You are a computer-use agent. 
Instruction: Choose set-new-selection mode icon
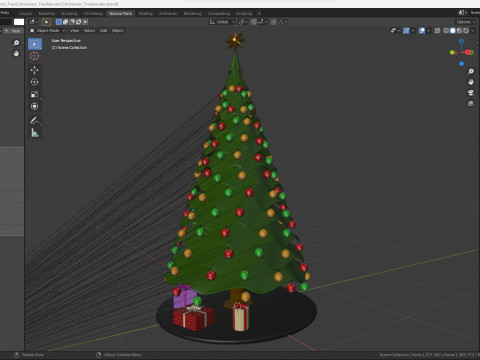(59, 22)
